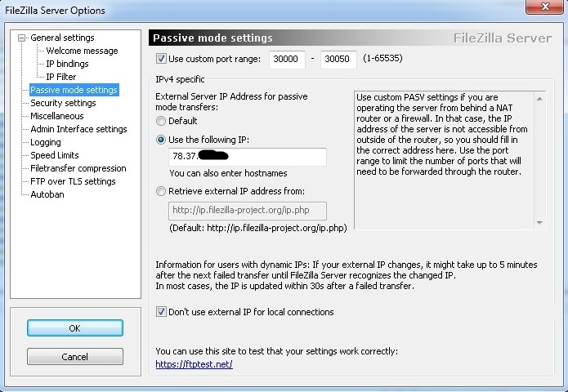The width and height of the screenshot is (568, 392).
Task: Toggle Don't use external IP for local connections
Action: click(x=161, y=312)
